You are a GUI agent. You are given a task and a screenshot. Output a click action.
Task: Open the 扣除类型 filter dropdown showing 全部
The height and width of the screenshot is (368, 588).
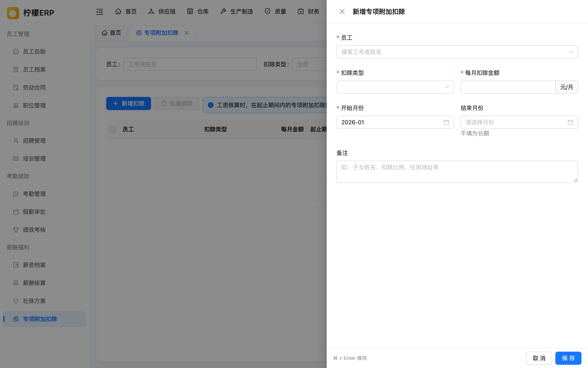(310, 64)
